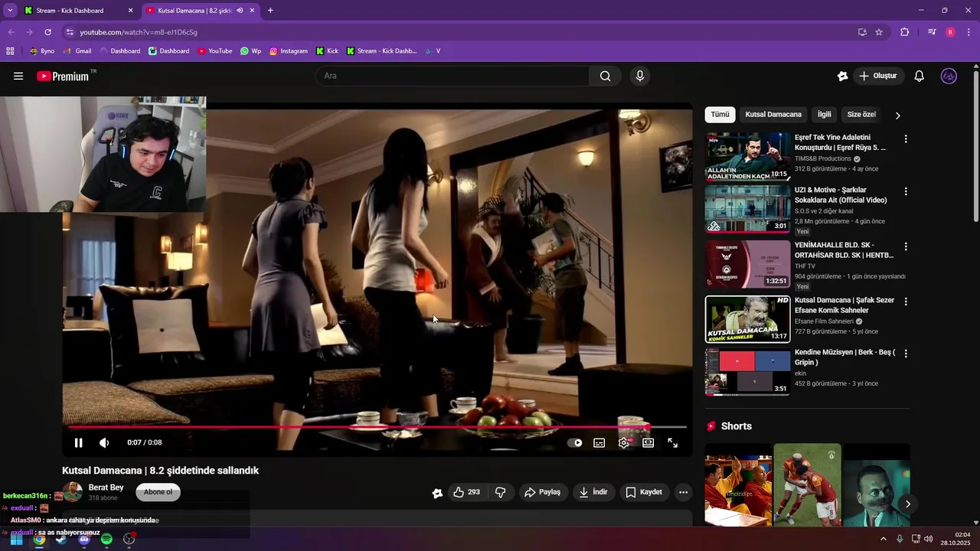Open the account avatar menu
This screenshot has width=980, height=551.
tap(949, 76)
